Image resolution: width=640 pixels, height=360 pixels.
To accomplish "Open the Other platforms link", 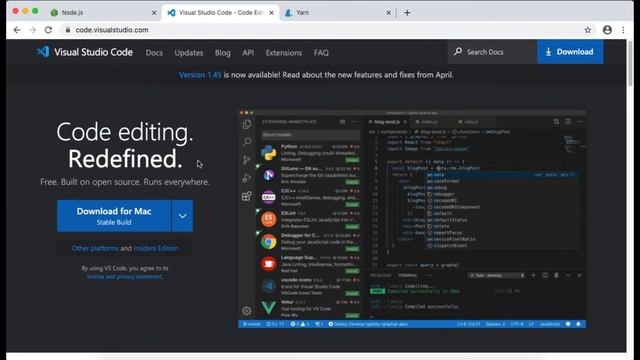I will point(95,248).
